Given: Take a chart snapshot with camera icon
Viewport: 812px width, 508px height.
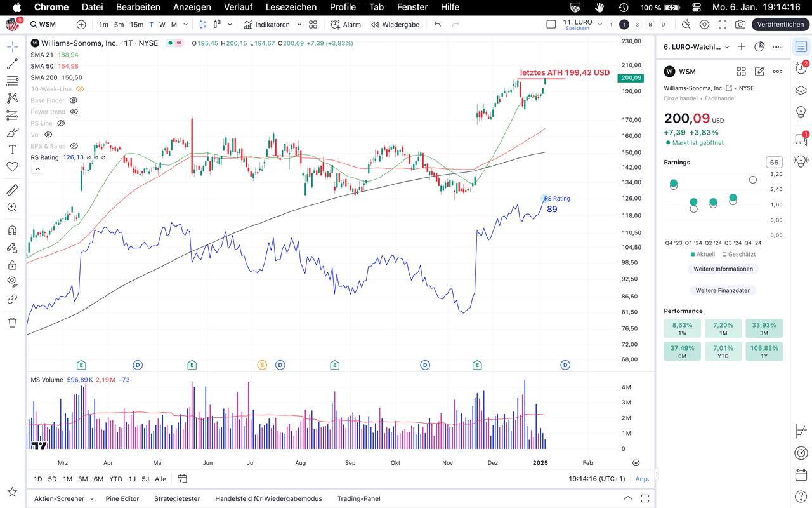Looking at the screenshot, I should click(x=740, y=25).
